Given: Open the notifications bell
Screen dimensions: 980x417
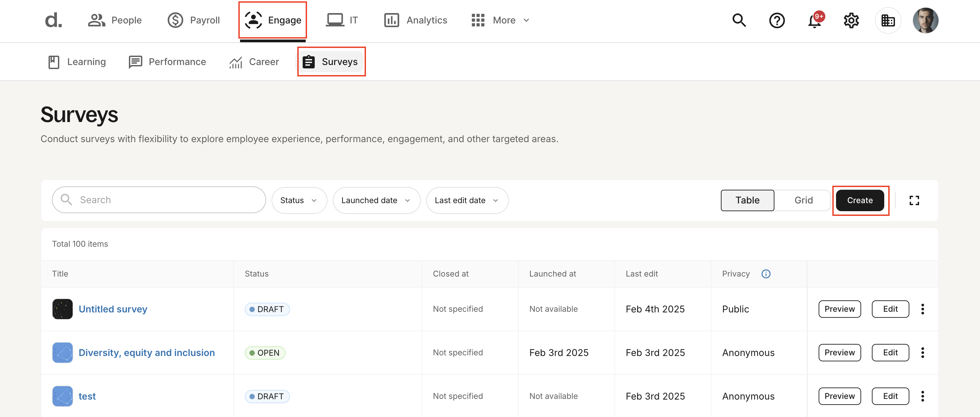Looking at the screenshot, I should coord(814,21).
